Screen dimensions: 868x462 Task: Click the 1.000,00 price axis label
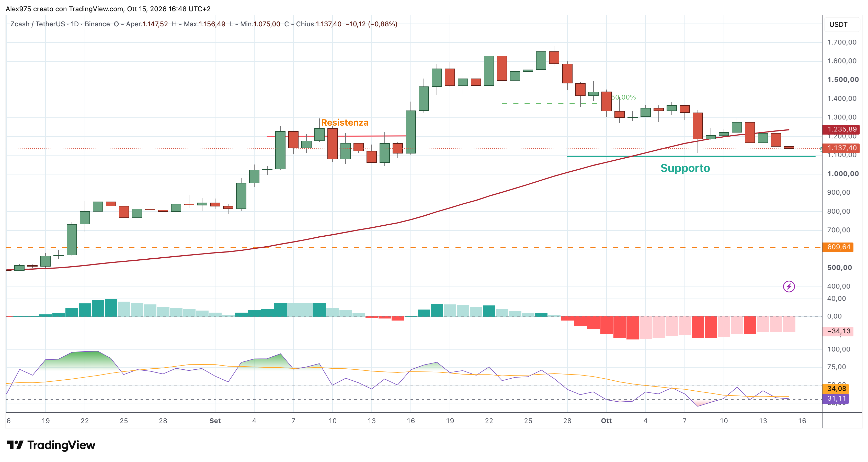point(843,174)
